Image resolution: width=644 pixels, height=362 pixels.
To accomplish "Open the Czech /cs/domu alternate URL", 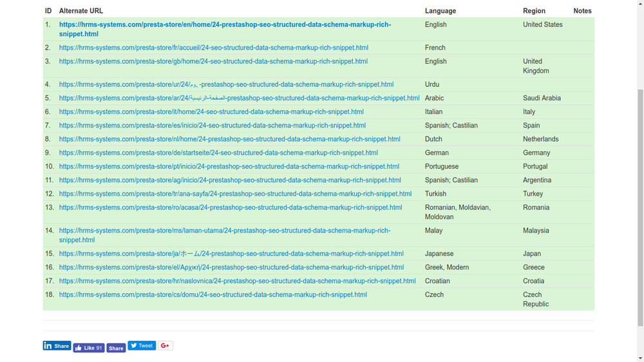I will coord(213,294).
